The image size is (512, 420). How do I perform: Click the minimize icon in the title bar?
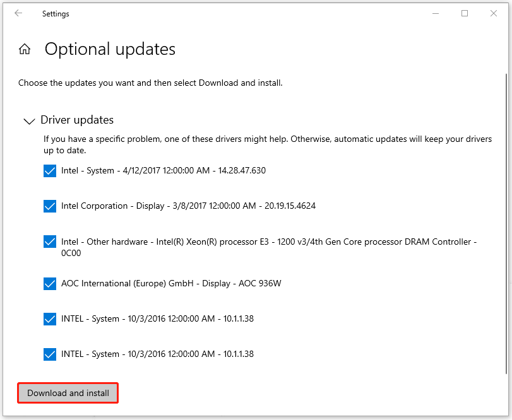point(436,13)
